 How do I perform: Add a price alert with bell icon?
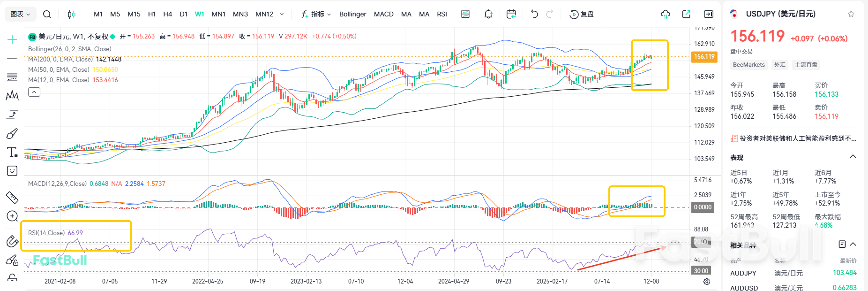pos(488,14)
